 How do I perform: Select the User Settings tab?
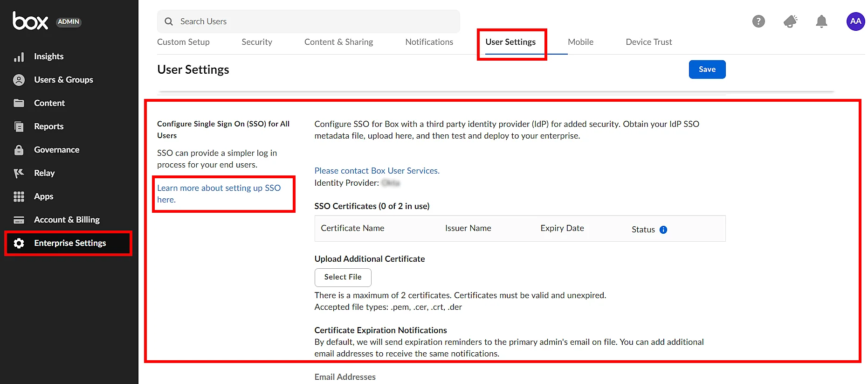point(510,42)
